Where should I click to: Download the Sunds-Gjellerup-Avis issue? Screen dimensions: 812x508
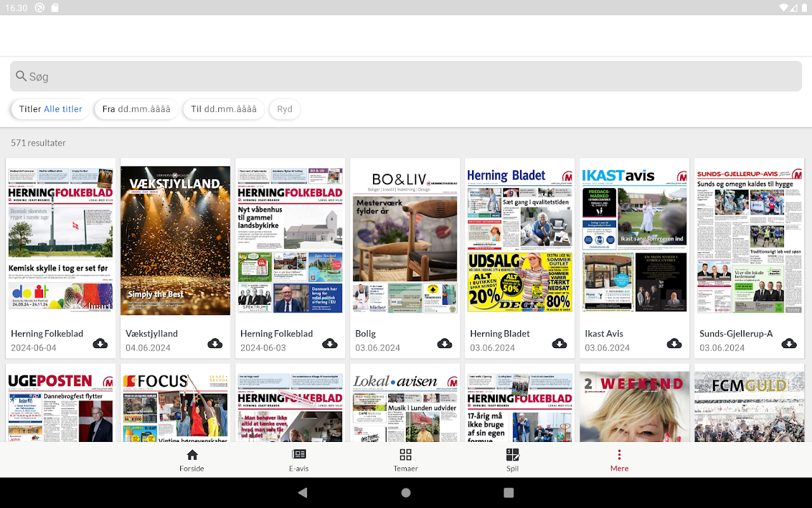[x=789, y=344]
